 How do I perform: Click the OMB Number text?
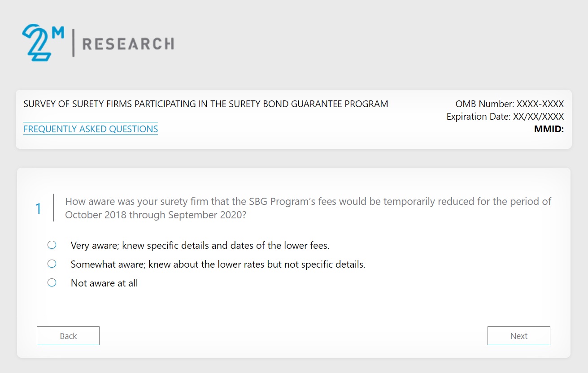click(510, 104)
